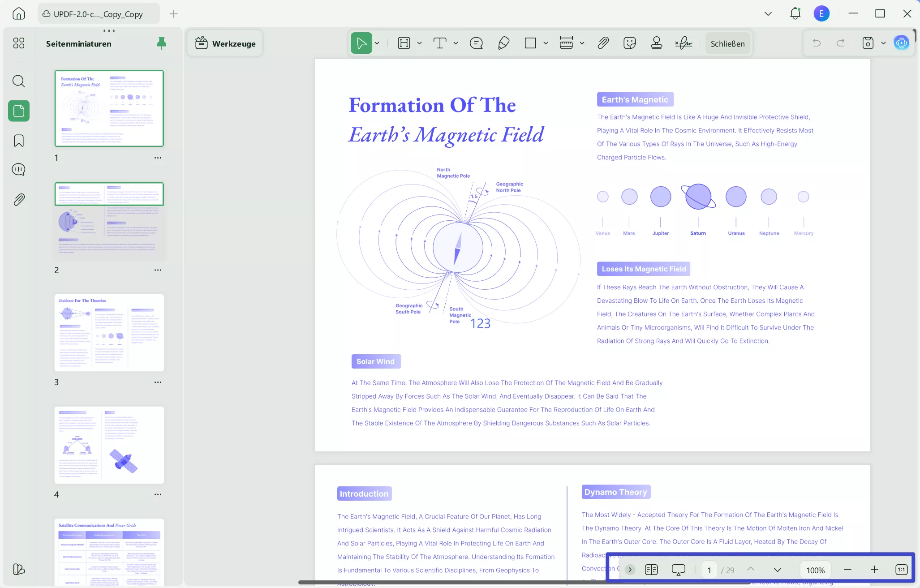
Task: Select the text insertion T tool
Action: point(440,43)
